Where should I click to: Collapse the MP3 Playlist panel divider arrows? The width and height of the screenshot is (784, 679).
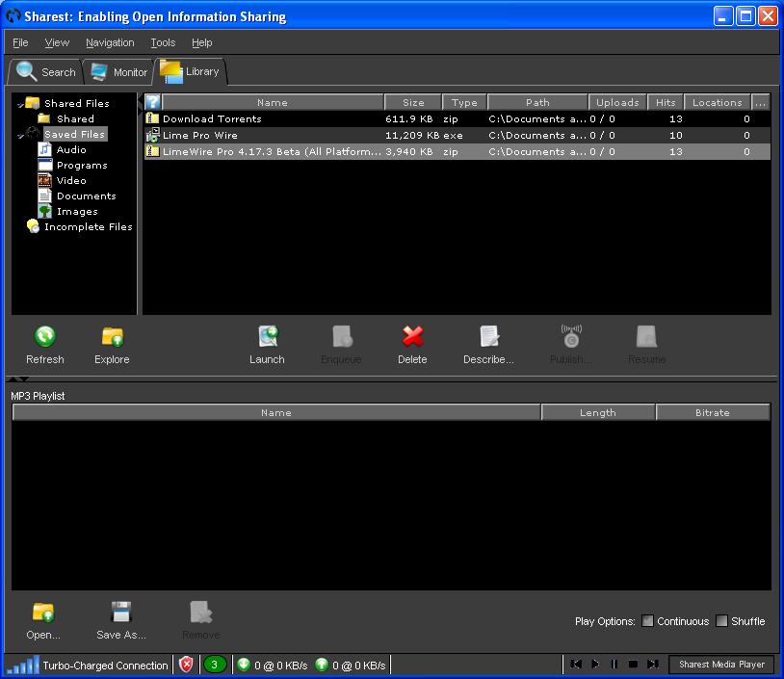(x=19, y=380)
